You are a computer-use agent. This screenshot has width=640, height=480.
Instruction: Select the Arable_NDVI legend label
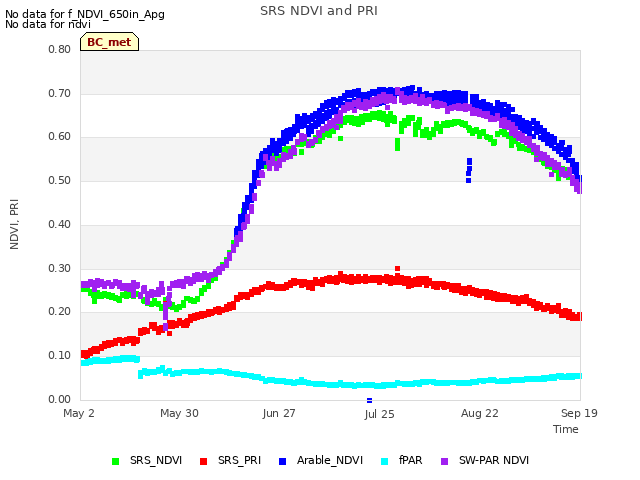(x=330, y=460)
